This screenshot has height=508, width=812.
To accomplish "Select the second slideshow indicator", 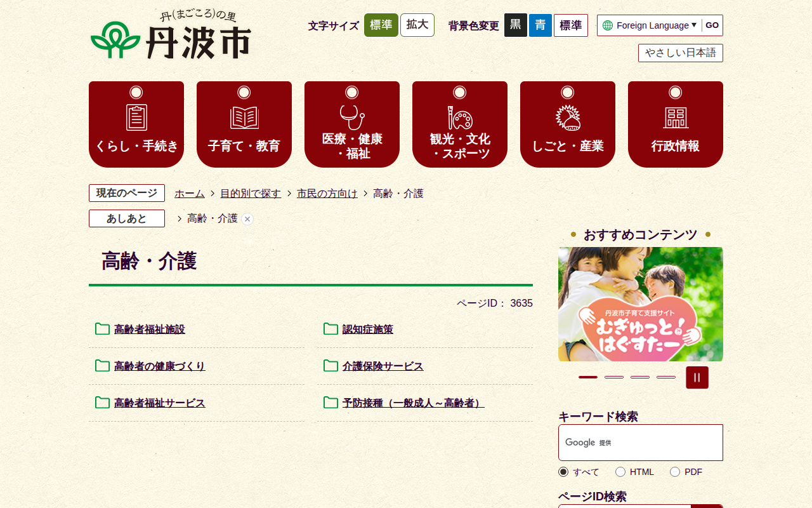I will click(x=614, y=377).
